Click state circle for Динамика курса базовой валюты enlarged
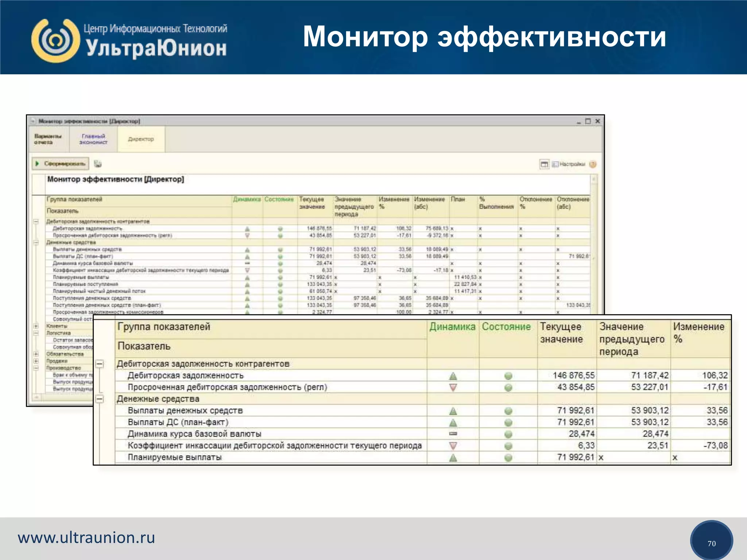The height and width of the screenshot is (560, 747). point(508,434)
